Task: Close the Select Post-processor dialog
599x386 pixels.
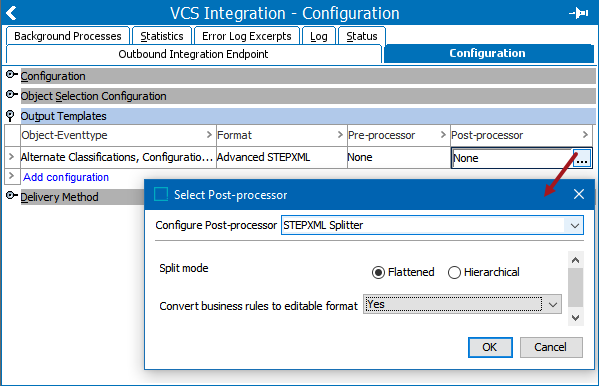Action: 579,194
